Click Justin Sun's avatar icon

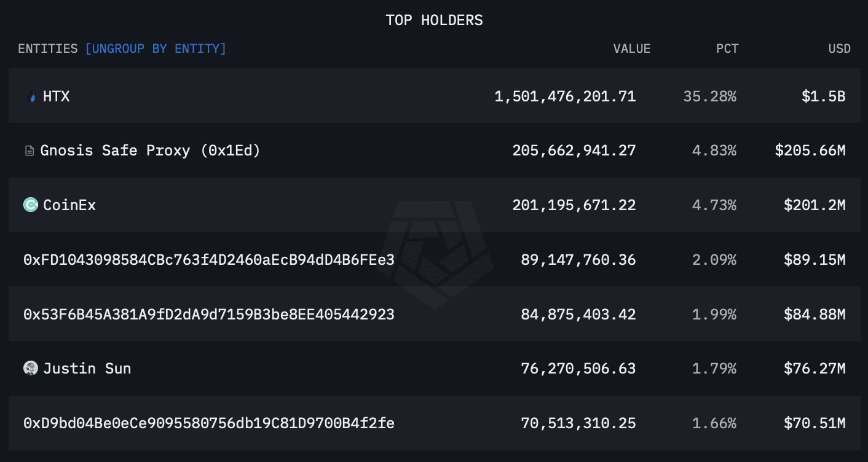[31, 369]
